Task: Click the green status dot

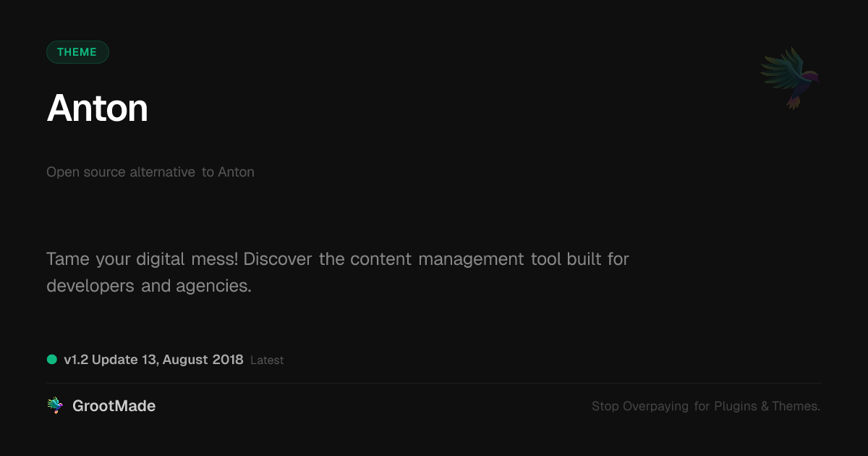Action: (52, 359)
